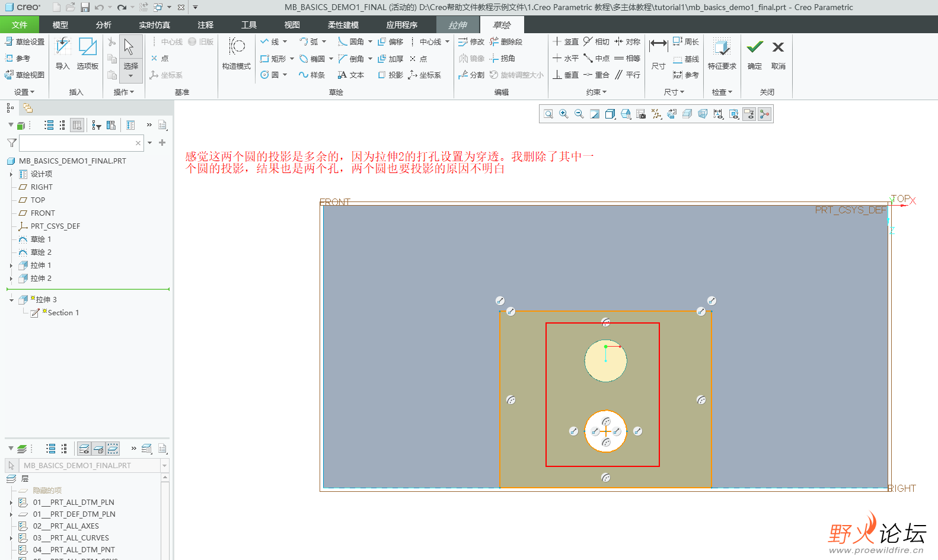938x560 pixels.
Task: Open Circle tool dropdown arrow
Action: click(x=285, y=75)
